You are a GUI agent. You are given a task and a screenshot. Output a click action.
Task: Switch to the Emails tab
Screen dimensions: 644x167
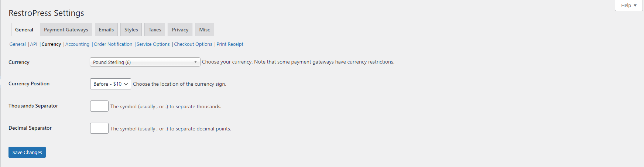pos(106,30)
